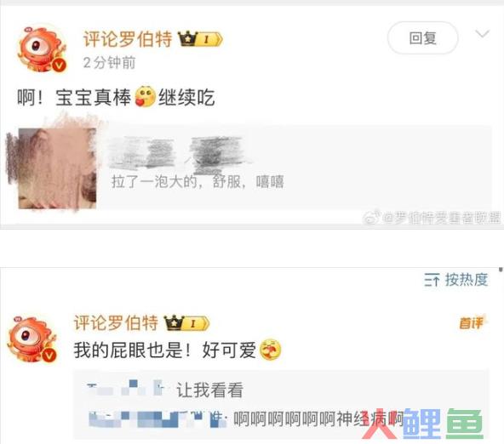
Task: Click the sort icon next to 按热度
Action: click(x=432, y=280)
